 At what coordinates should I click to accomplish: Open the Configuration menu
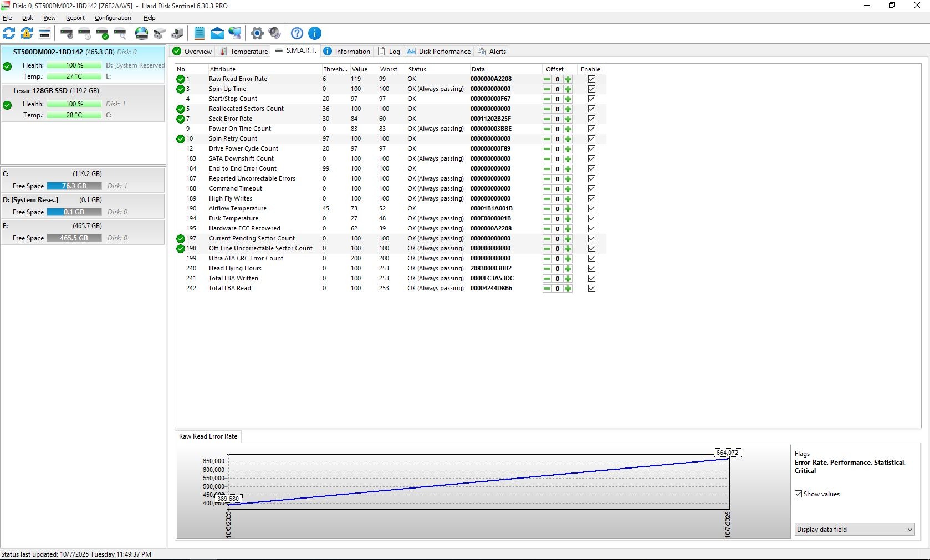point(113,18)
